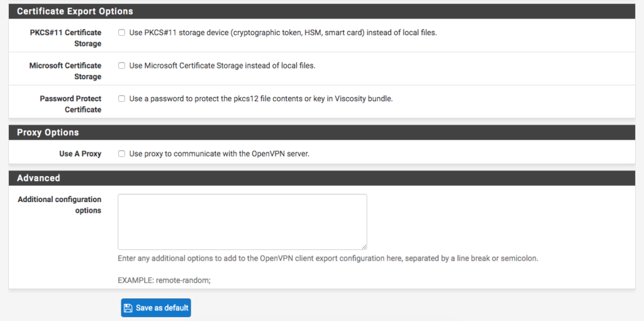Click the Additional configuration options field label
The width and height of the screenshot is (644, 321).
tap(60, 205)
